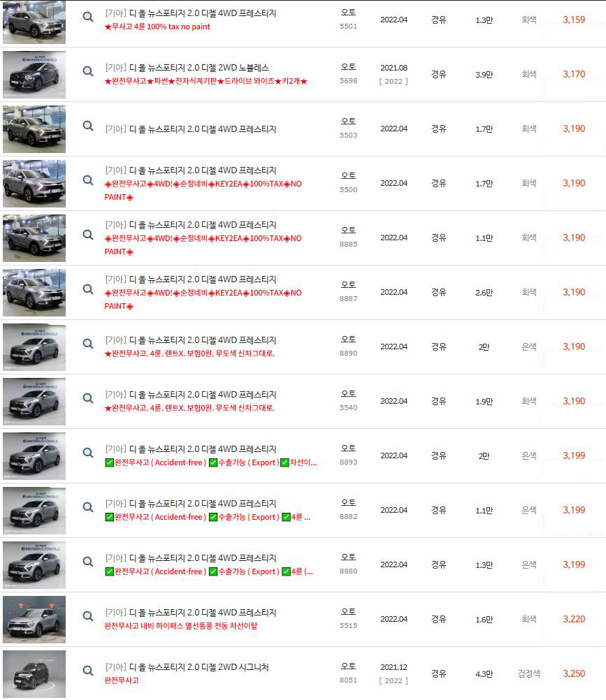Click the car number 8893

click(348, 462)
